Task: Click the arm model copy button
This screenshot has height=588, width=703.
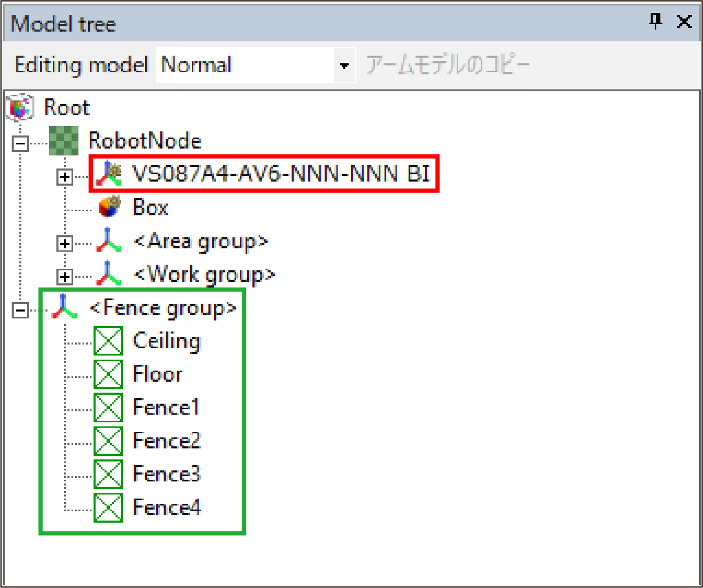Action: click(x=448, y=66)
